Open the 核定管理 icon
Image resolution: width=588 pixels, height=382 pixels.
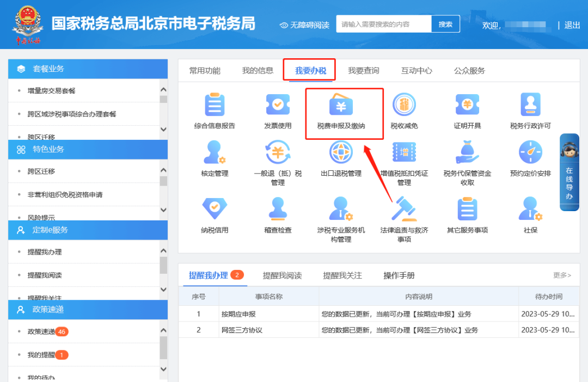pos(215,152)
